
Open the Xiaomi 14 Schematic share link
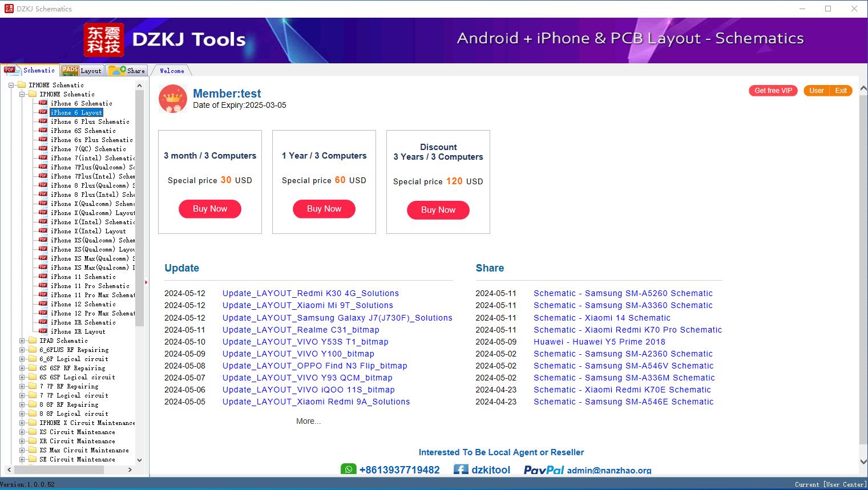pyautogui.click(x=602, y=318)
